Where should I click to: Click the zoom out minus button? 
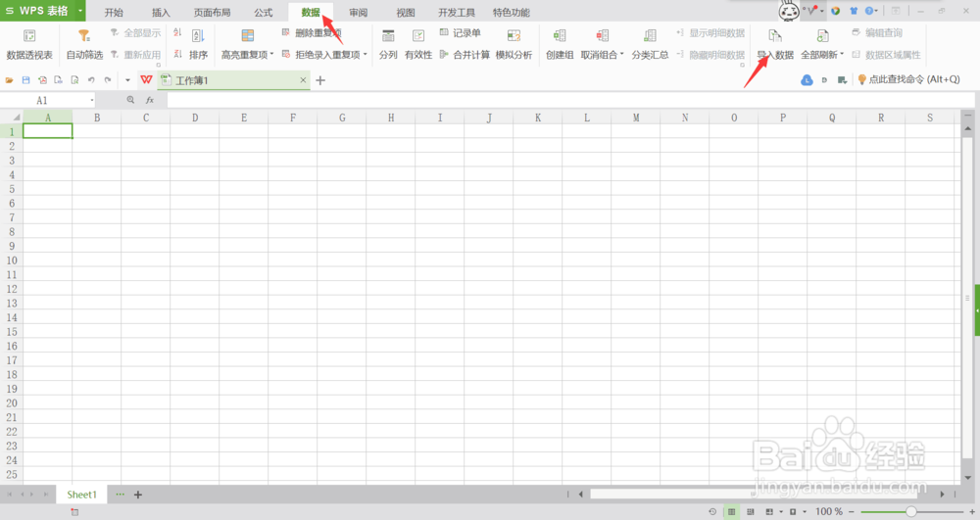(x=852, y=511)
